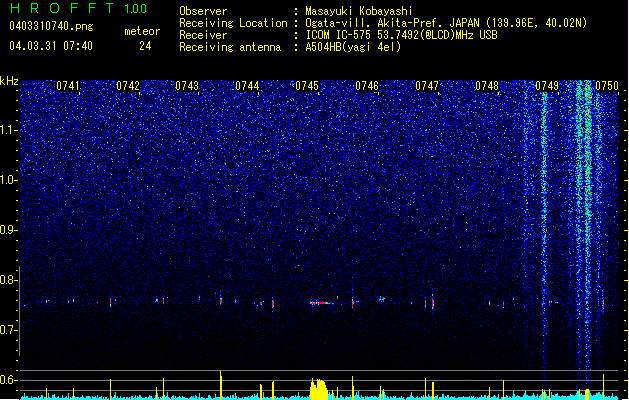Click the 0.9 kHz axis label
629x400 pixels.
(9, 230)
